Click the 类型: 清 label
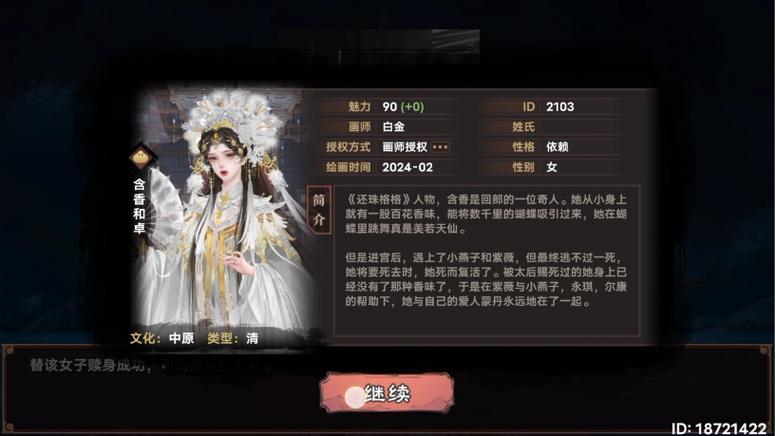Screen dimensions: 775x436 click(x=233, y=338)
